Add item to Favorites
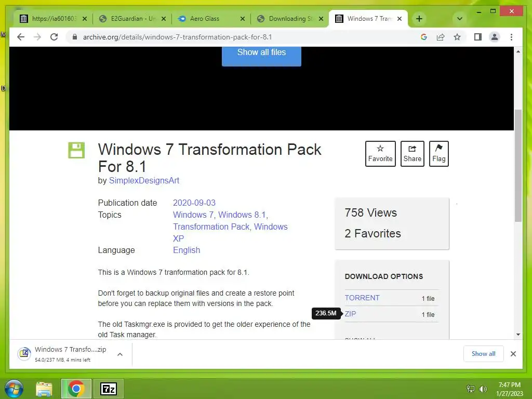 click(380, 154)
